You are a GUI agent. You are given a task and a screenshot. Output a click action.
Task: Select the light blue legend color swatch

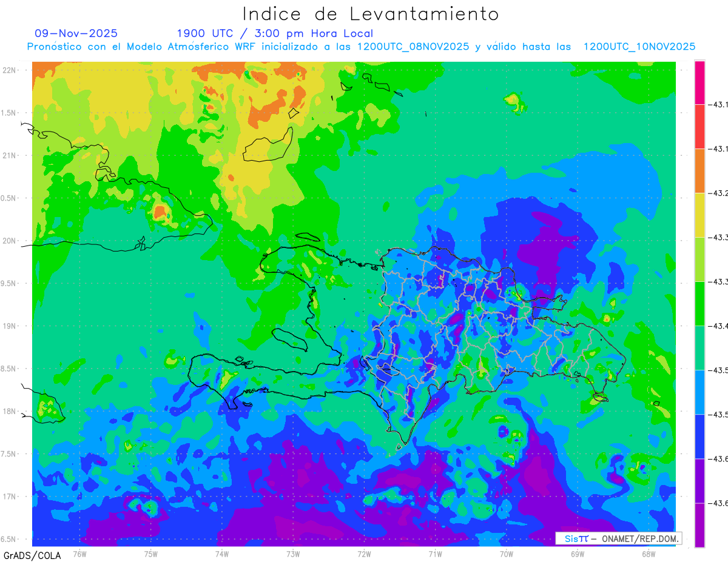tap(699, 392)
